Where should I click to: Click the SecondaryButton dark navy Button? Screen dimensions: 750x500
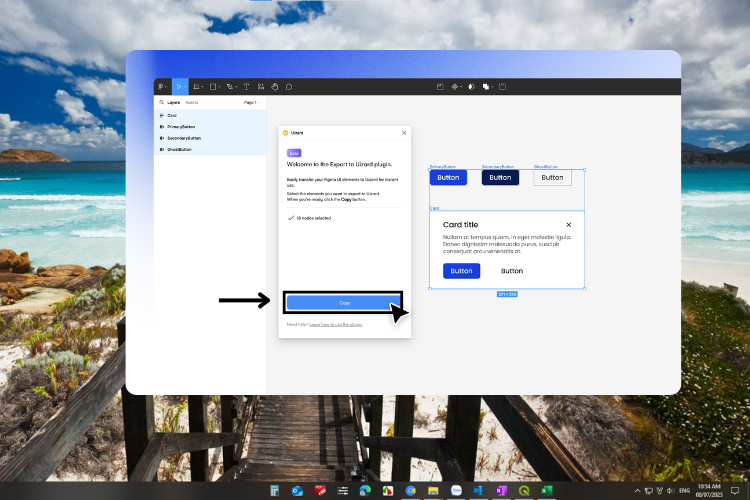pyautogui.click(x=500, y=178)
